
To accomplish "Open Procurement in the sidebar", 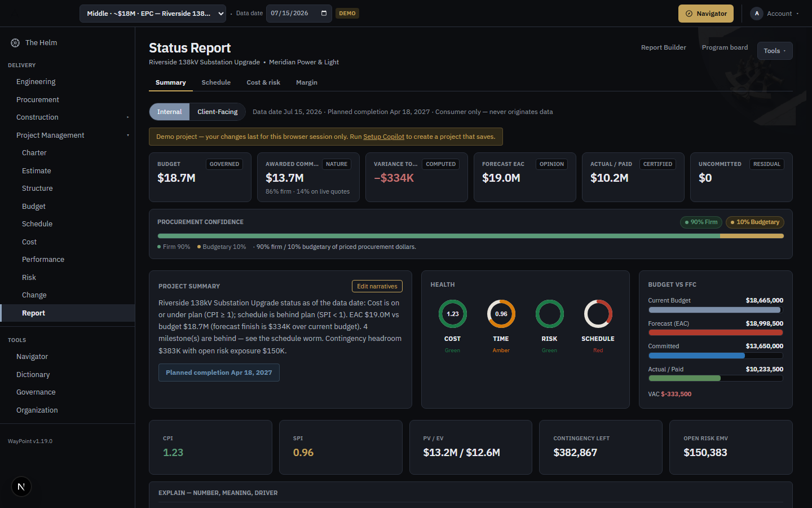I will 38,100.
